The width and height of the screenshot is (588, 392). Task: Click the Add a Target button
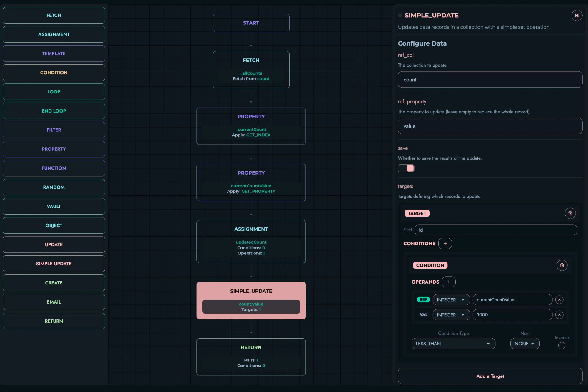tap(490, 376)
